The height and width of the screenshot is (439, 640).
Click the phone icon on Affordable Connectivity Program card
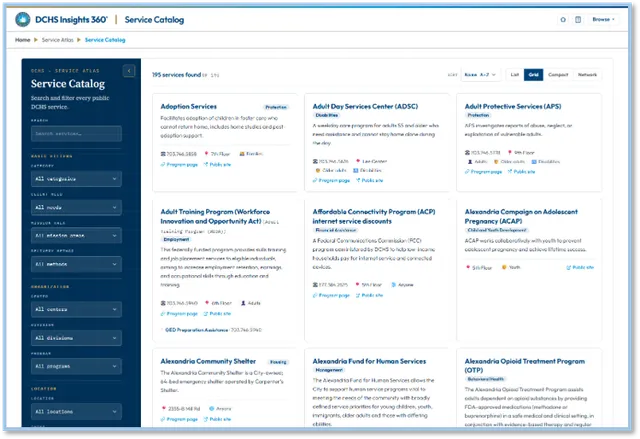pos(315,285)
